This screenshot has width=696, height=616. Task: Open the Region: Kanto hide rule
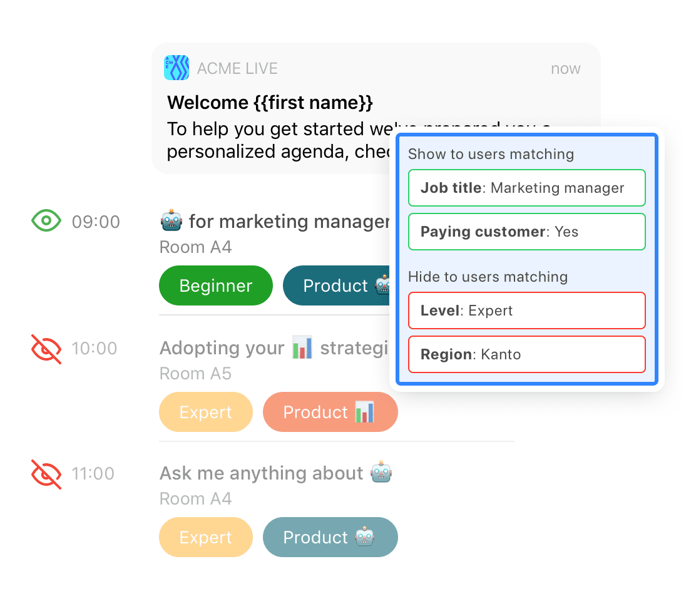coord(526,354)
